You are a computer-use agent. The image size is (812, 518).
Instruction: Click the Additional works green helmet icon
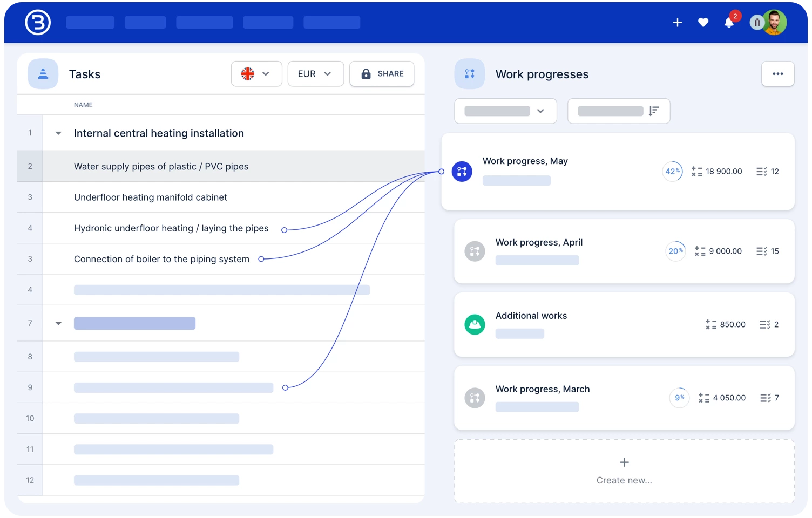pyautogui.click(x=475, y=324)
